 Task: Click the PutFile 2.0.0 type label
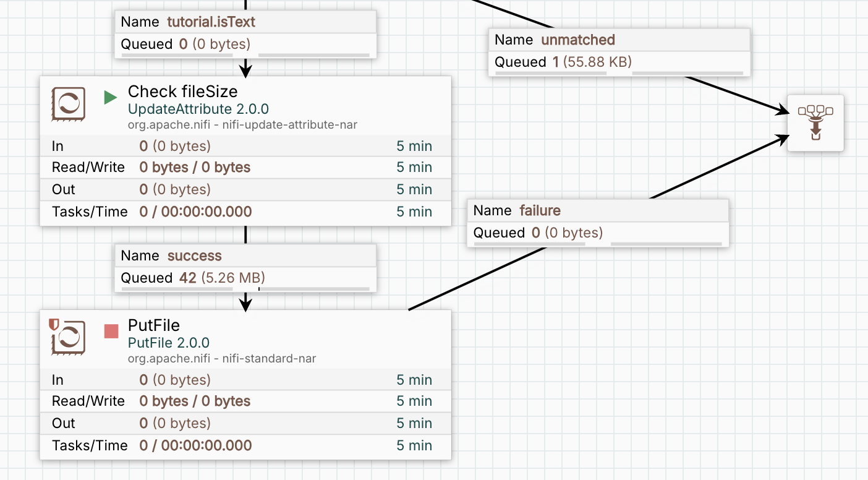(x=168, y=343)
